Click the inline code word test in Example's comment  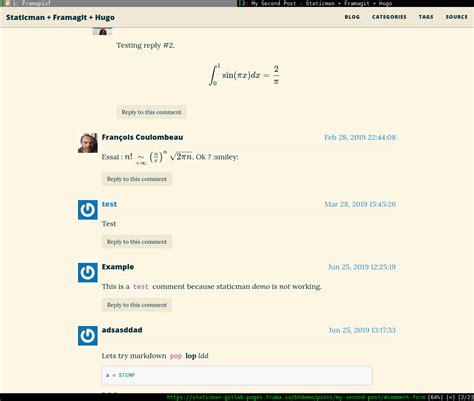pyautogui.click(x=141, y=287)
